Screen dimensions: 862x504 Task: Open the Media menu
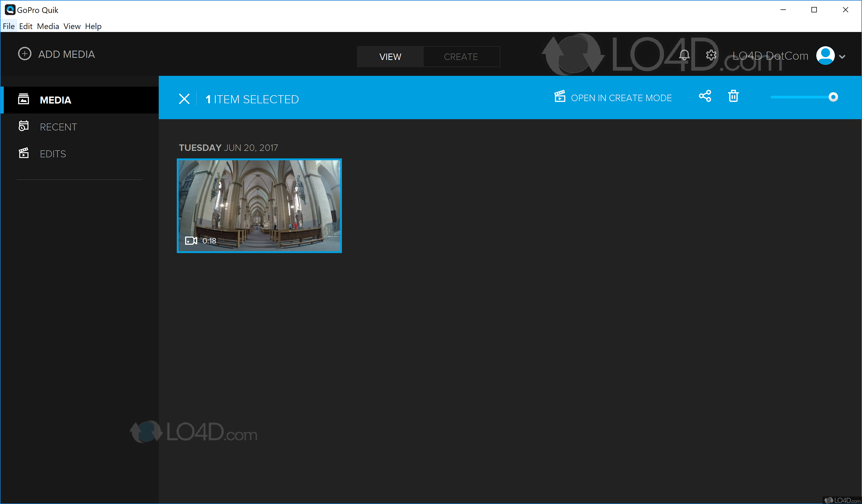(48, 26)
